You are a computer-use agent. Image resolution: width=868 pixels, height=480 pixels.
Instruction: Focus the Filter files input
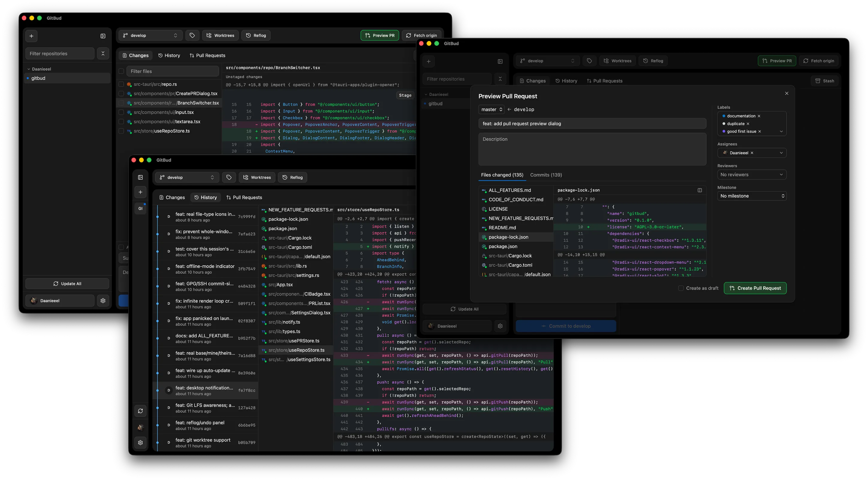[172, 71]
